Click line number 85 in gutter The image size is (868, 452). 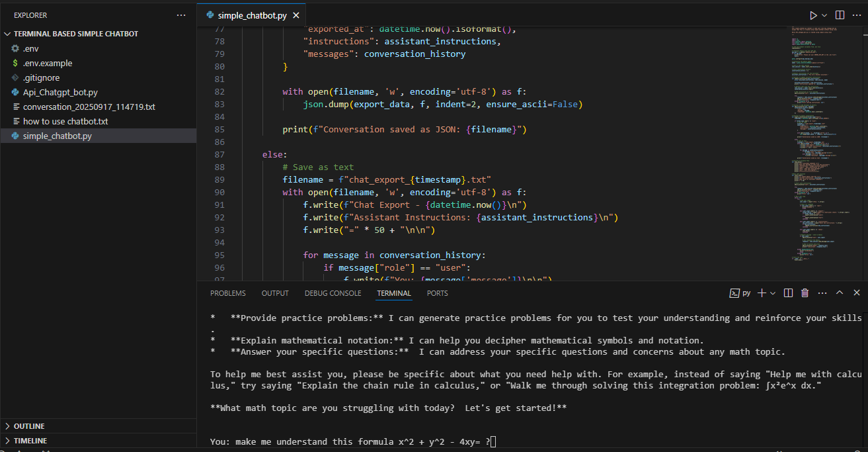click(x=219, y=130)
